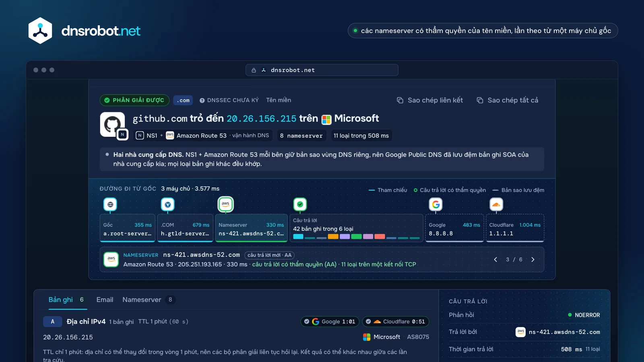The height and width of the screenshot is (362, 644).
Task: Go to the previous nameserver with left chevron
Action: pyautogui.click(x=495, y=259)
